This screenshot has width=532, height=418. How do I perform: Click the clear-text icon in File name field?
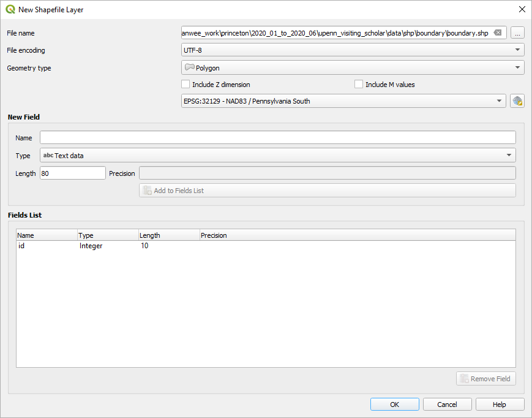498,33
